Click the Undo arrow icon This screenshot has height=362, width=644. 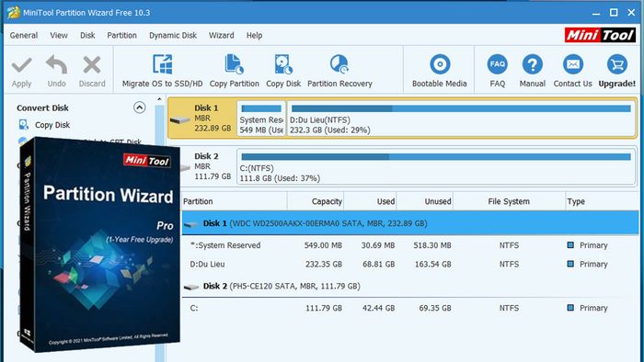[56, 64]
